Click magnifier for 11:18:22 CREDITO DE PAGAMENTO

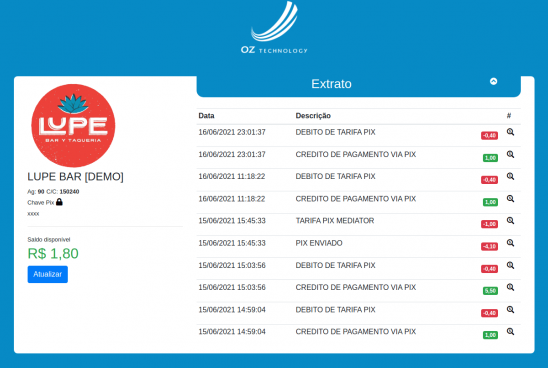tap(510, 199)
